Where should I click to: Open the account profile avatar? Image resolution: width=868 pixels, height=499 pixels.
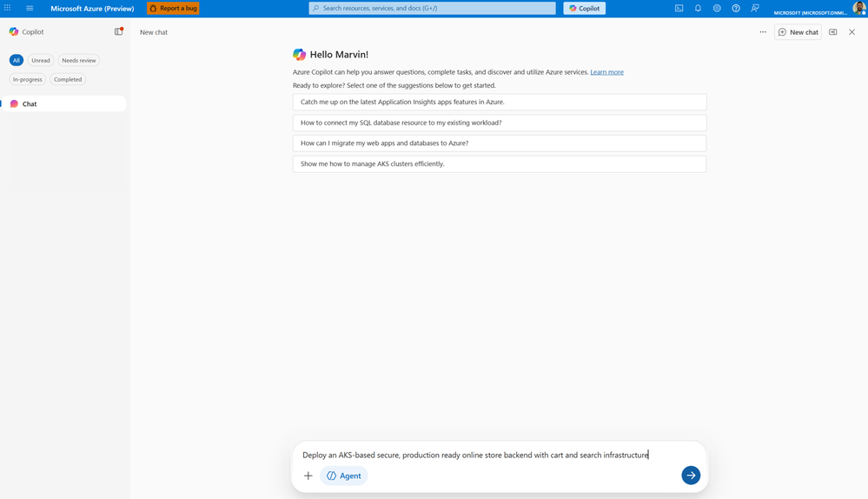(x=859, y=9)
